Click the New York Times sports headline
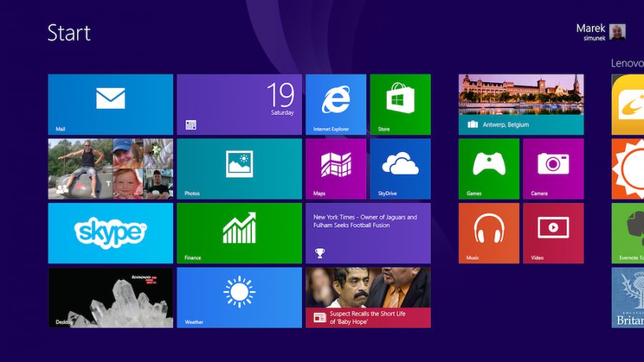Screen dimensions: 644x362 click(365, 221)
